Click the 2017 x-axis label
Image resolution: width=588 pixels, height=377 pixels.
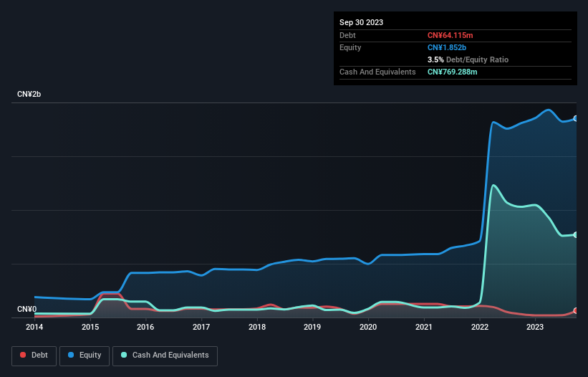tap(201, 327)
